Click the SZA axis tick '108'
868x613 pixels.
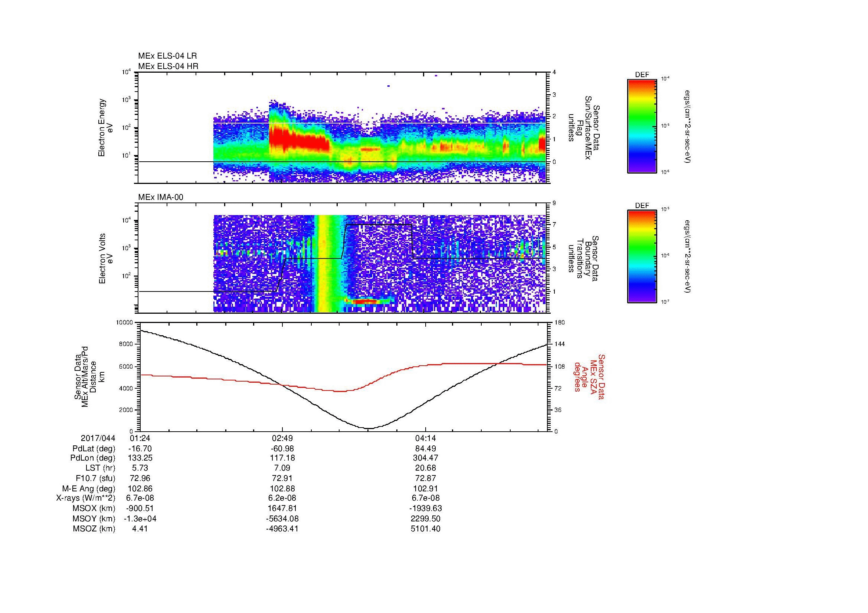(560, 366)
